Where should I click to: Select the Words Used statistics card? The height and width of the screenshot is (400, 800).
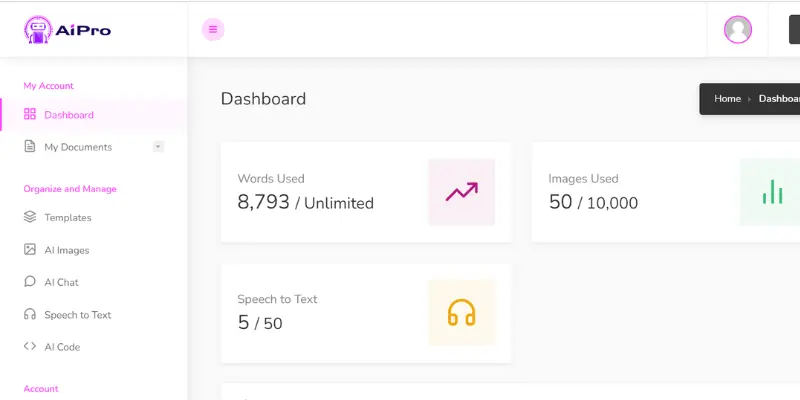(x=366, y=192)
